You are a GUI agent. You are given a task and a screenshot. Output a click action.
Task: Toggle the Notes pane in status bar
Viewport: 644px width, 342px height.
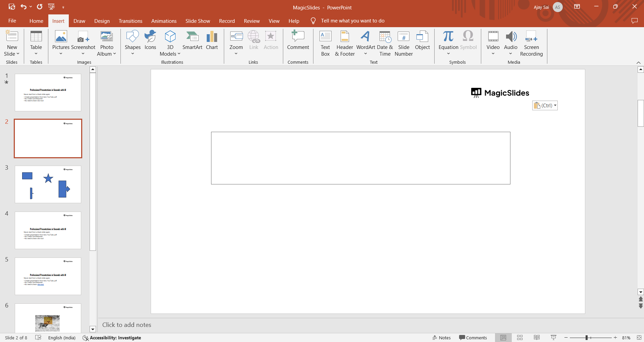(x=441, y=338)
